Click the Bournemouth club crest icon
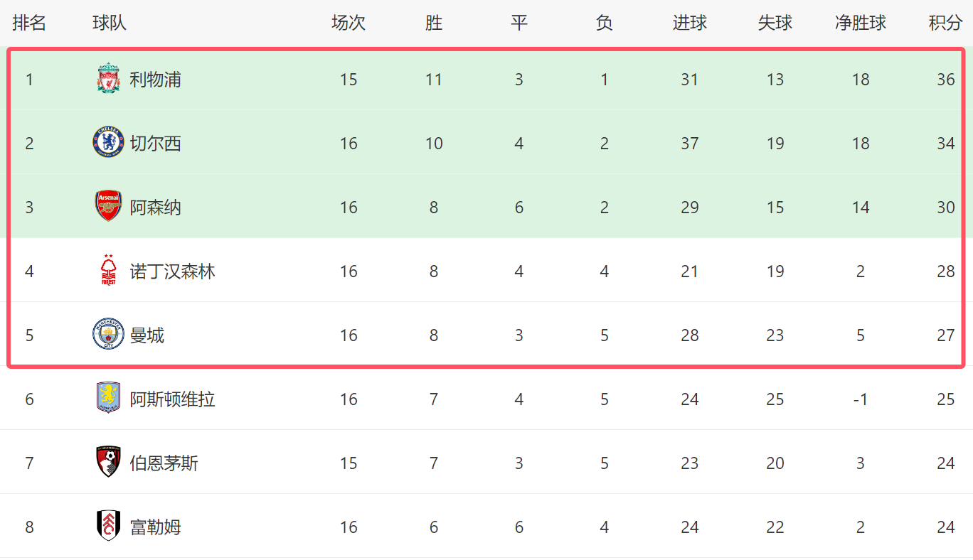Image resolution: width=973 pixels, height=560 pixels. click(x=108, y=463)
